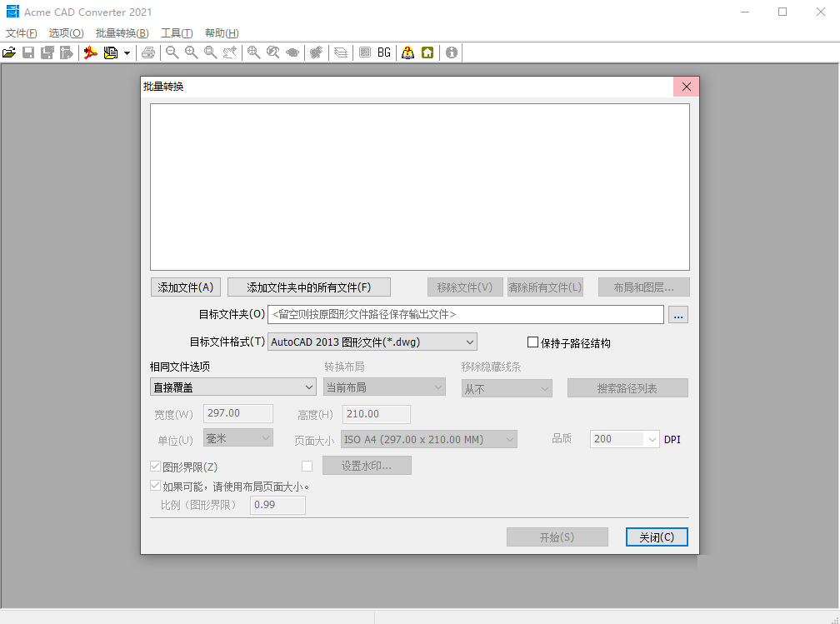Click the 移除文件(V) button

465,287
